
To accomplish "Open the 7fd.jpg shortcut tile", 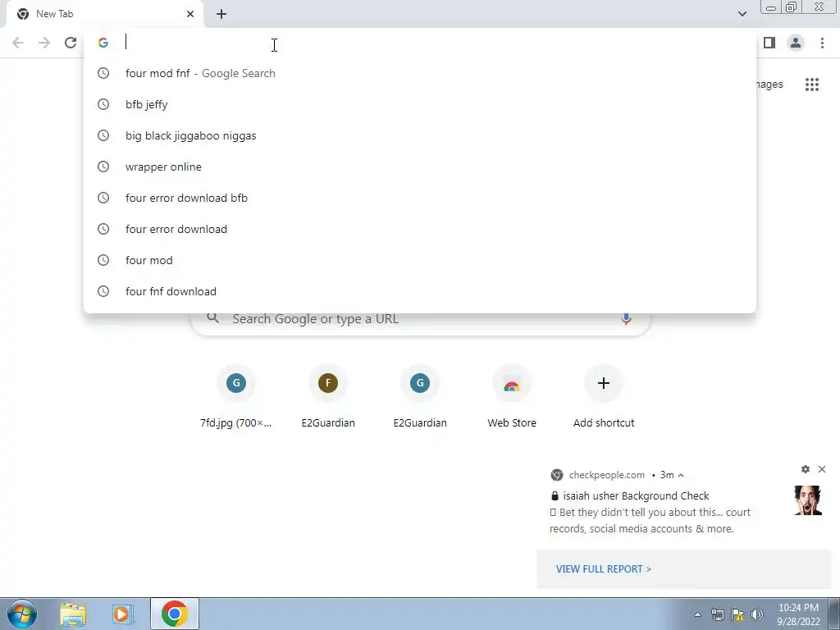I will (x=236, y=398).
